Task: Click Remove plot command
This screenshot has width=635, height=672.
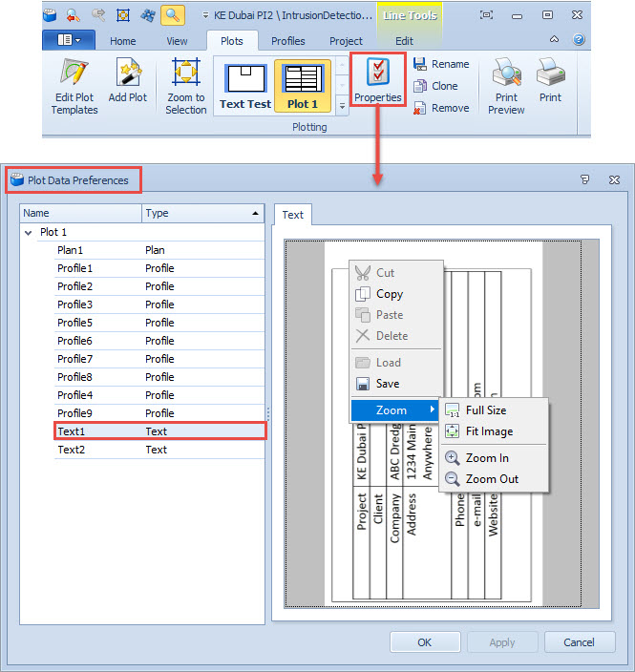Action: pyautogui.click(x=441, y=108)
